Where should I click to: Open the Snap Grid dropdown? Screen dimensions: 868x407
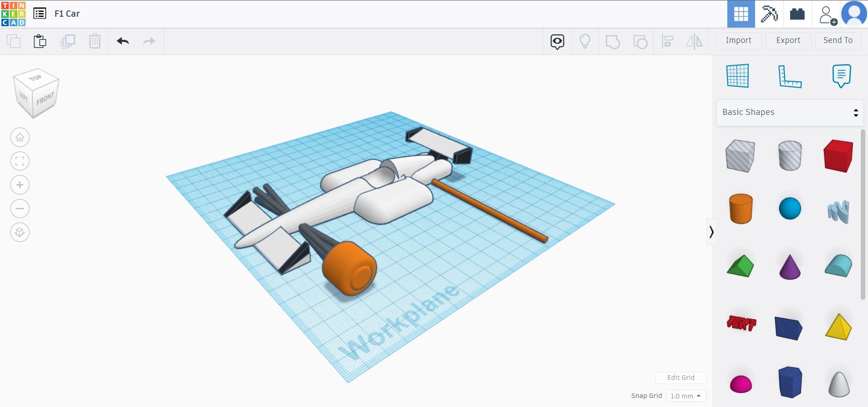pyautogui.click(x=686, y=396)
